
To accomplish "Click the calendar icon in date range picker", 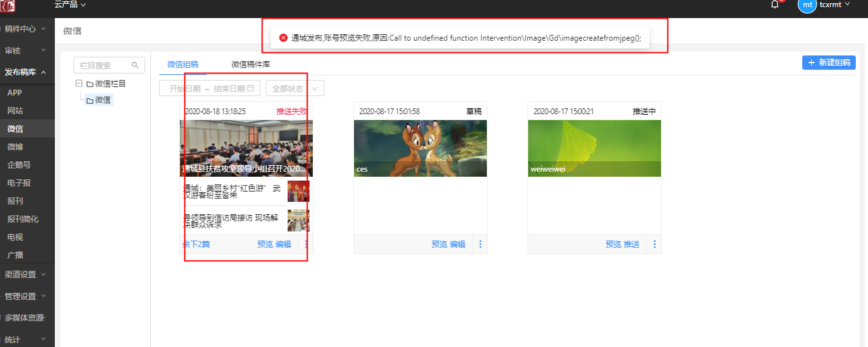I will tap(250, 88).
